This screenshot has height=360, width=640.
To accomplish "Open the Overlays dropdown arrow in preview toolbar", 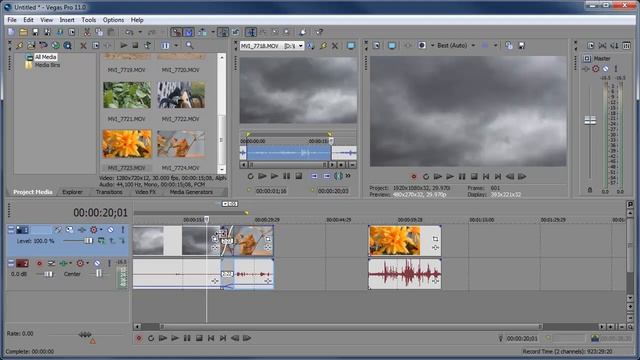I will (495, 45).
